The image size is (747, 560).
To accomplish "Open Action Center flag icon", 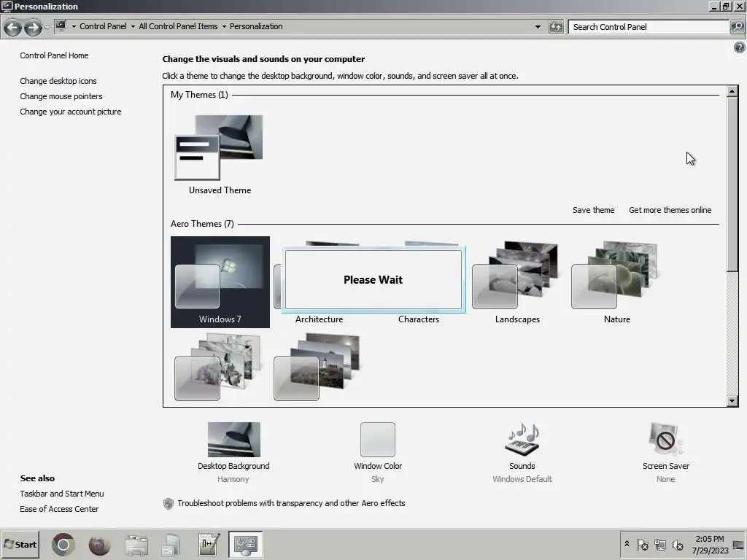I will (642, 544).
